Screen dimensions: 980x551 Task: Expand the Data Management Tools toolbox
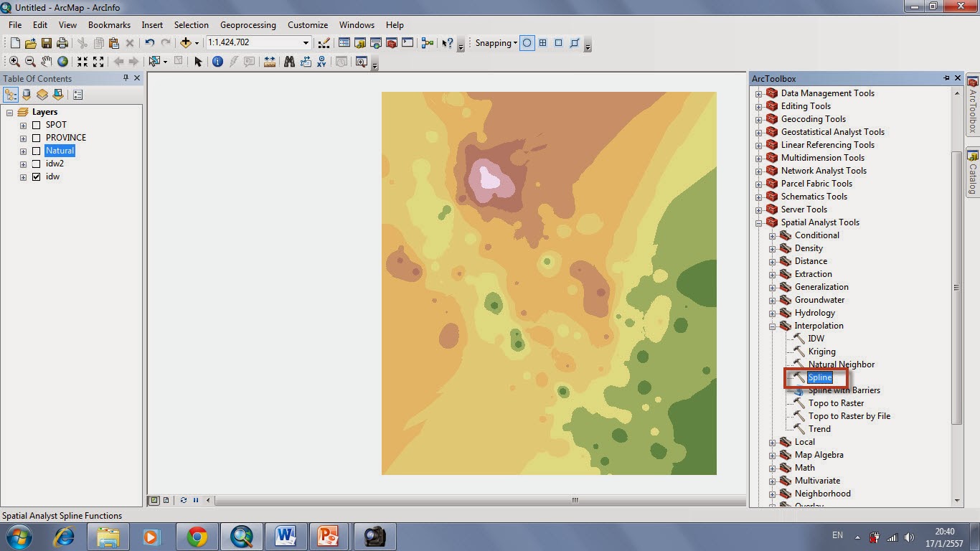coord(759,93)
